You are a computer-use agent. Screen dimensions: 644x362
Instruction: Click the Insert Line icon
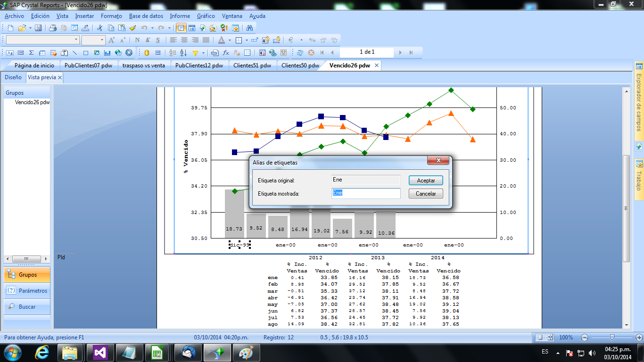click(74, 53)
